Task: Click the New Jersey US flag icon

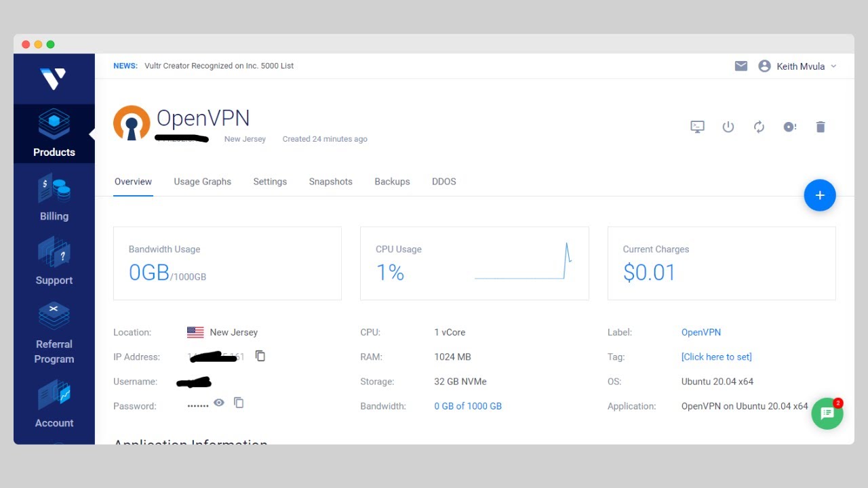Action: [195, 332]
